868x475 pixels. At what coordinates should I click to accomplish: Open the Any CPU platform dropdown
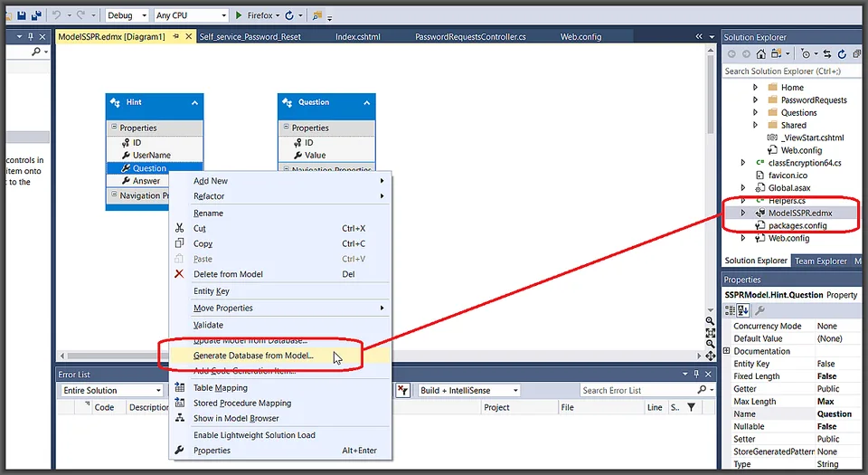223,15
